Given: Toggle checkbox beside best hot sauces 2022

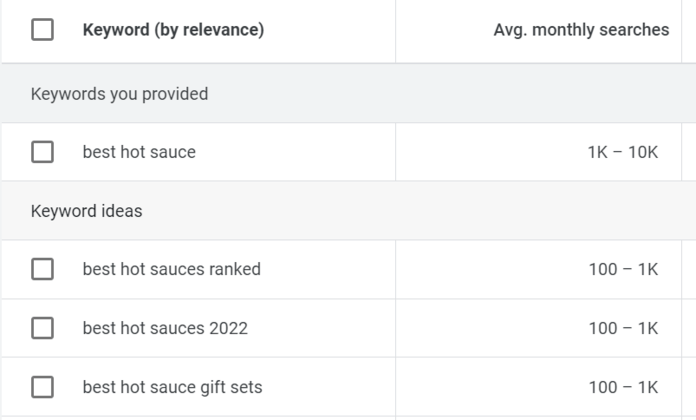Looking at the screenshot, I should [42, 328].
